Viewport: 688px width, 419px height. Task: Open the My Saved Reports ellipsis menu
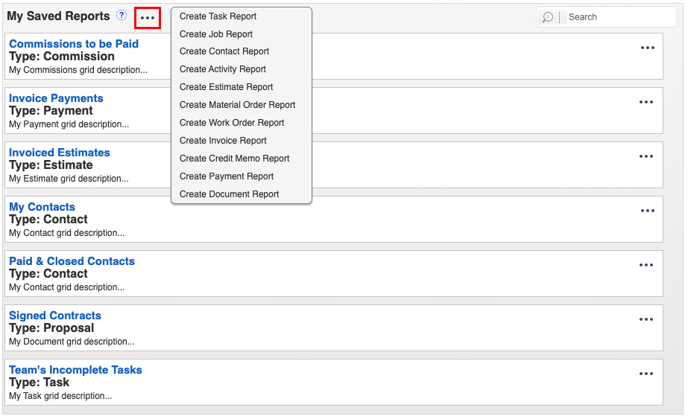point(147,18)
